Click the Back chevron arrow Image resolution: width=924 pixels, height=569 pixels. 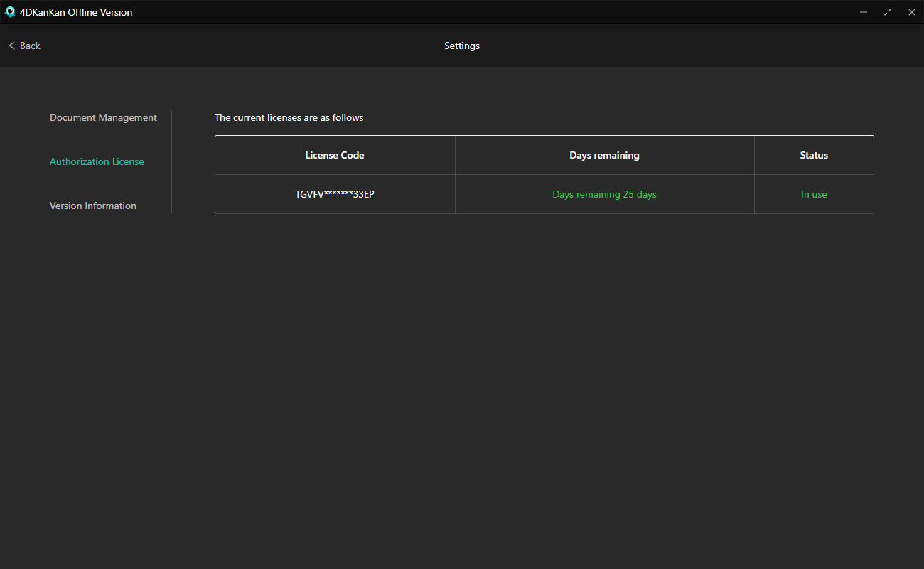tap(11, 46)
